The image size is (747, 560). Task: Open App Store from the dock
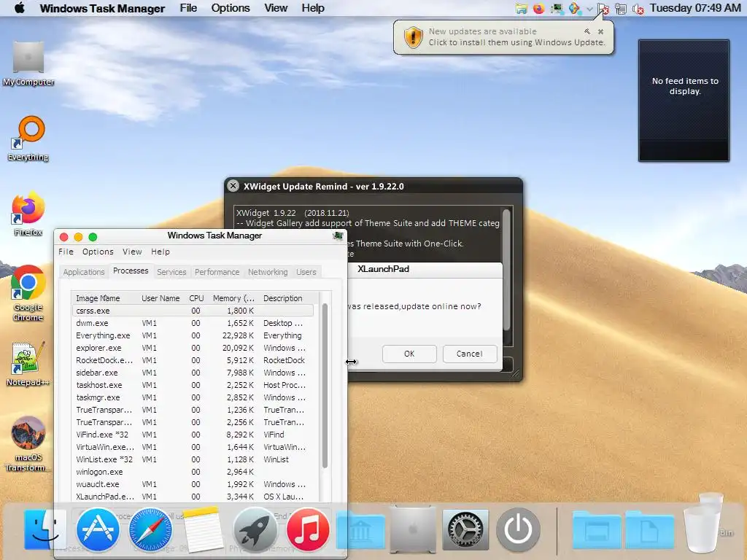click(x=98, y=529)
